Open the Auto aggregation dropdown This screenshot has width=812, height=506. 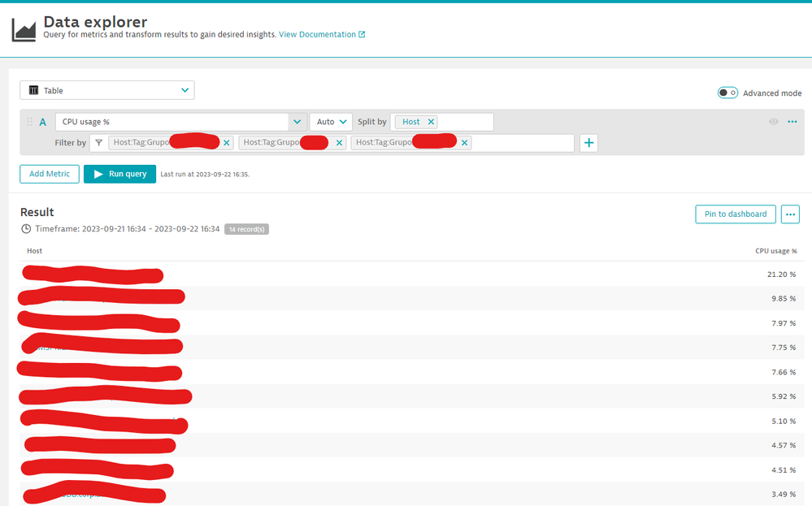coord(331,122)
